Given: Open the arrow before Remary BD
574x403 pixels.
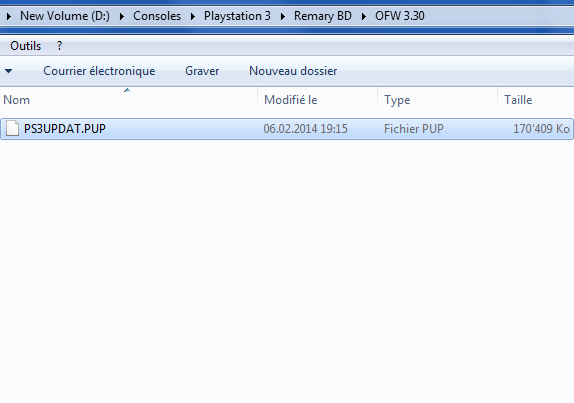Looking at the screenshot, I should [283, 16].
